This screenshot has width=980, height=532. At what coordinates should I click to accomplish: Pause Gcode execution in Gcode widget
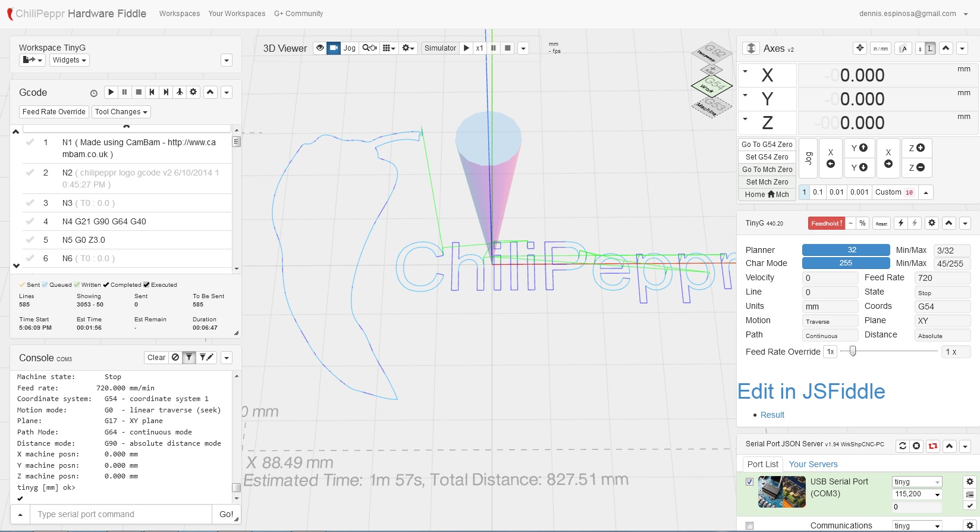point(124,92)
